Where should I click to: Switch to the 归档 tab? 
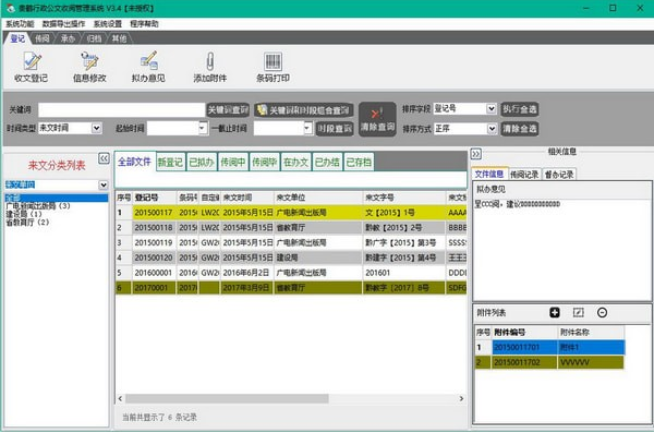(x=94, y=39)
